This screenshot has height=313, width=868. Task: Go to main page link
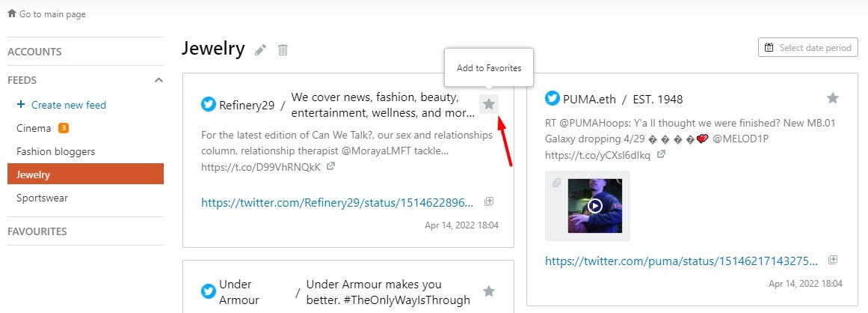[x=52, y=14]
